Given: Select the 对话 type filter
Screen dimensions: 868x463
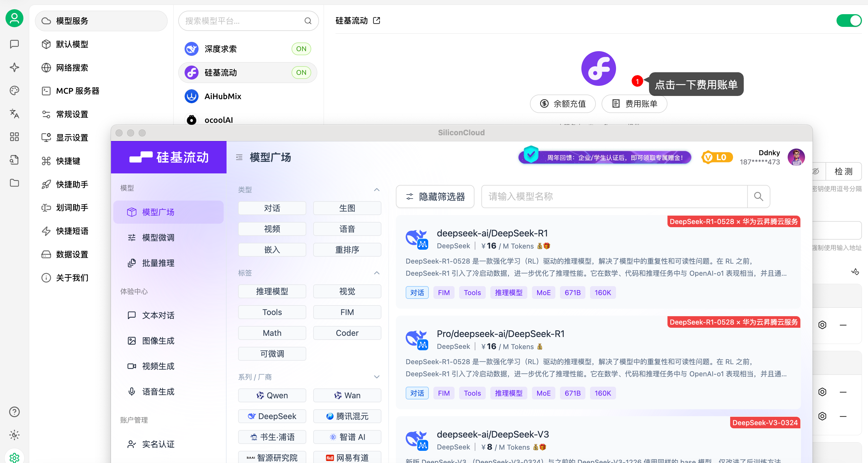Looking at the screenshot, I should (272, 208).
